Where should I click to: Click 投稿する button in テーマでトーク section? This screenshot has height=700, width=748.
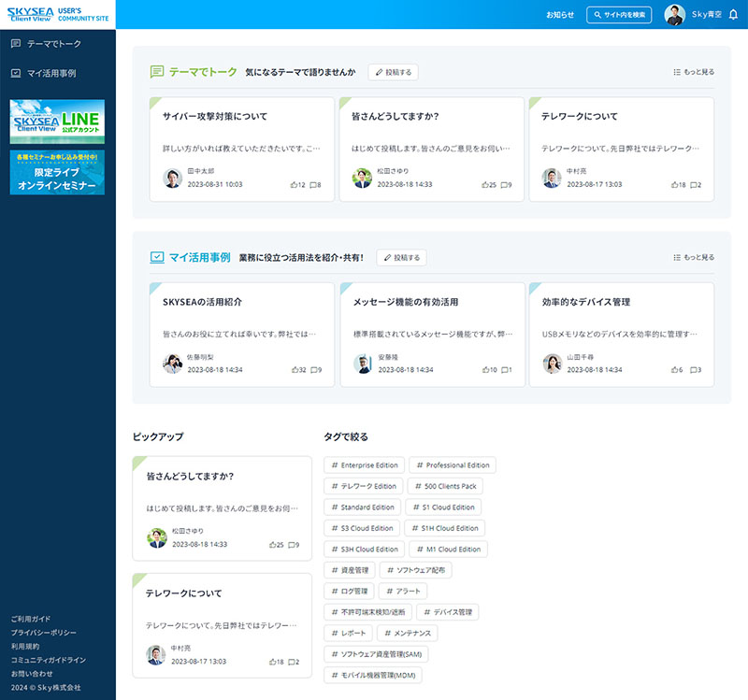(x=393, y=72)
